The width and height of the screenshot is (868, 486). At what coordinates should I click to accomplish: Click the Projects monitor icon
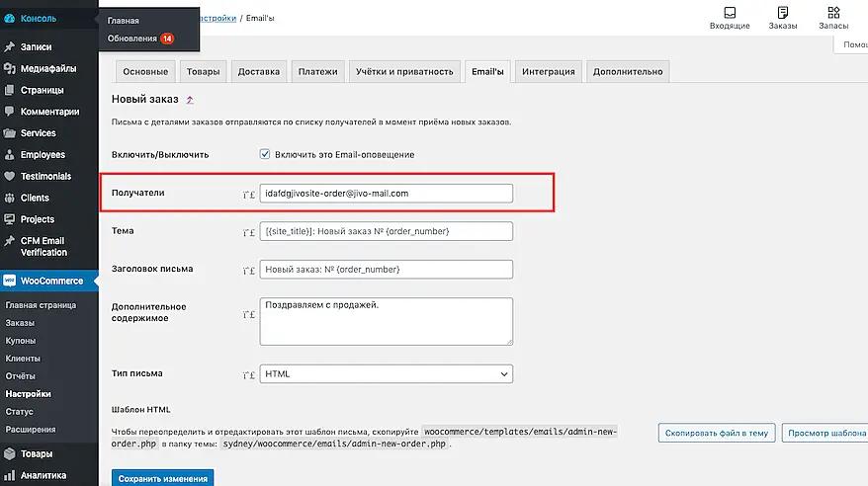10,219
